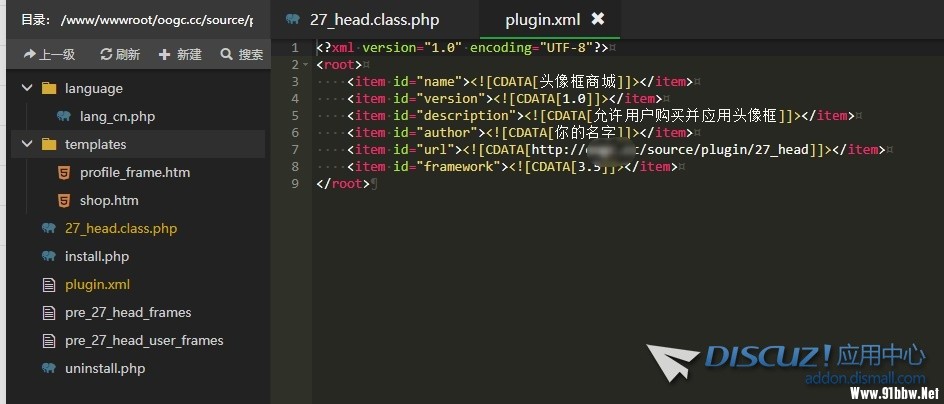Open the pre_27_head_user_frames file
The image size is (944, 404).
[x=144, y=340]
